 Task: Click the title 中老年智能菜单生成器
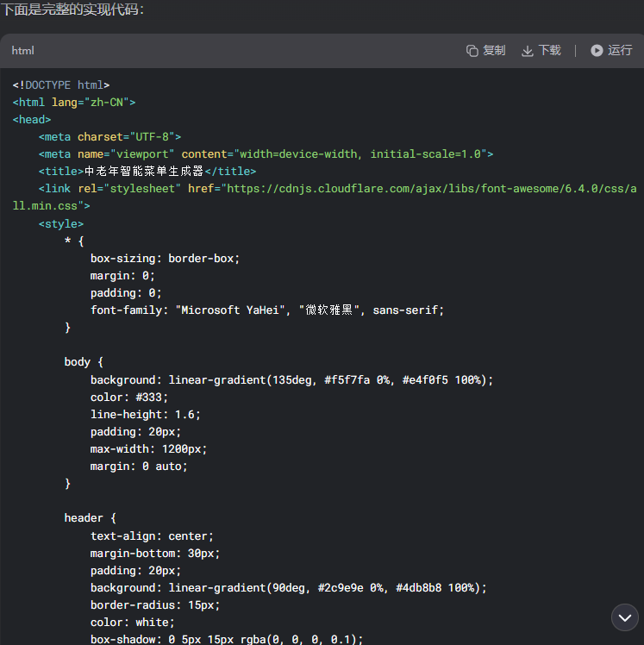coord(144,171)
